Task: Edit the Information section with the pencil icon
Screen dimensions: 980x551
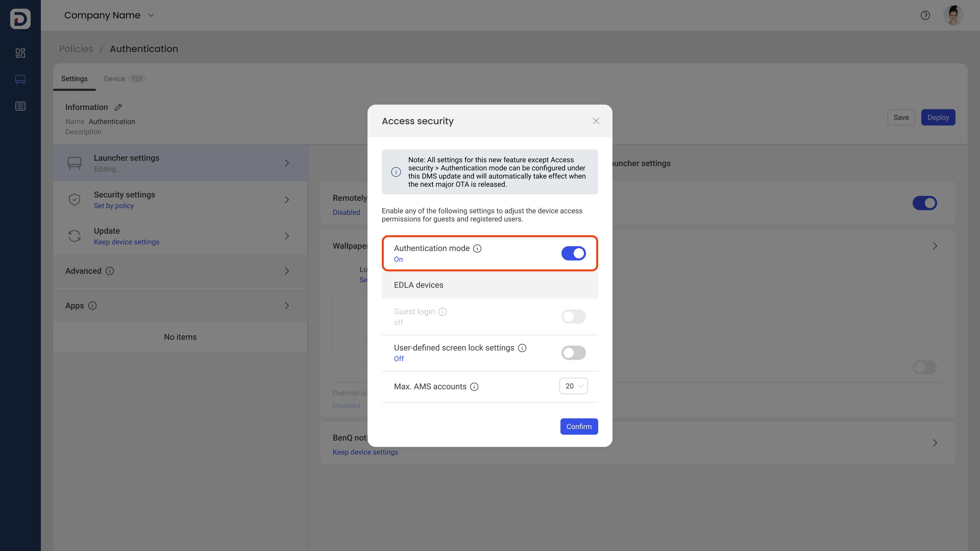Action: point(118,107)
